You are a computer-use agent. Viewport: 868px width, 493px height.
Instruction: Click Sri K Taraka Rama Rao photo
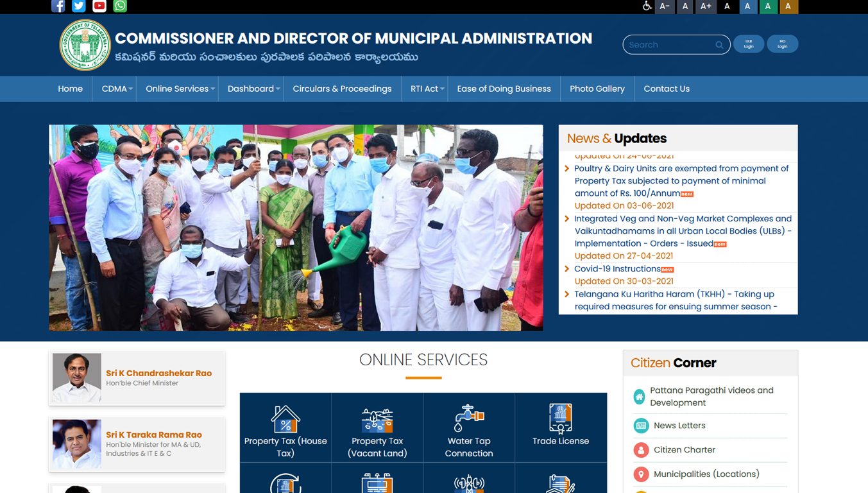(77, 444)
